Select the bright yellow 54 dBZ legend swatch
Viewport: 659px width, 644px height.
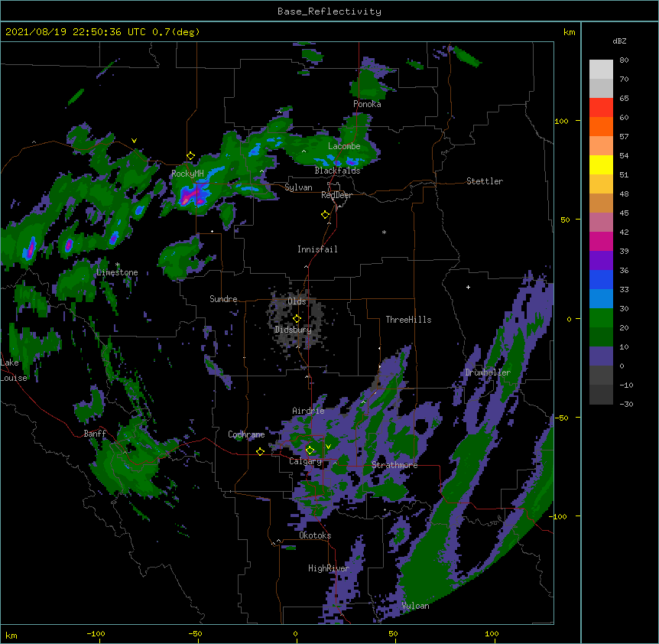coord(601,164)
